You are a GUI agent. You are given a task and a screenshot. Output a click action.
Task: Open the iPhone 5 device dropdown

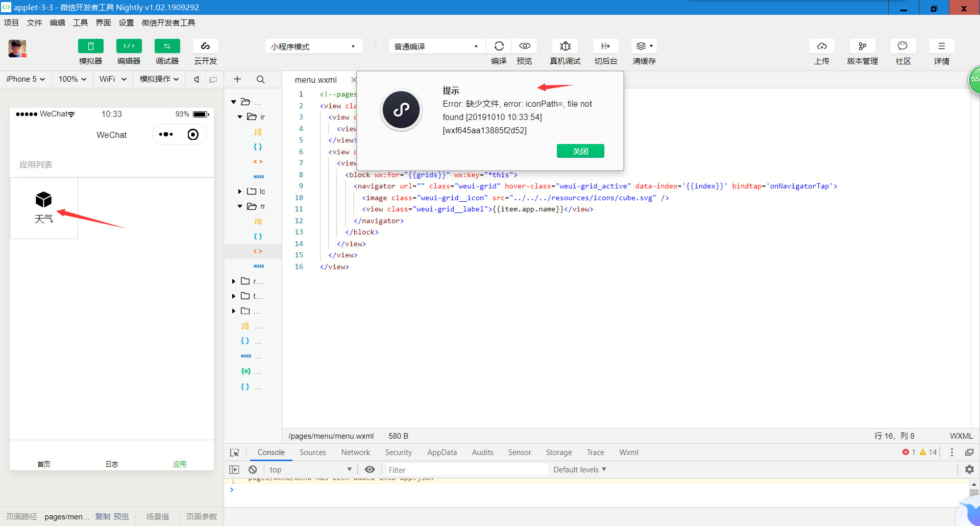click(x=26, y=79)
